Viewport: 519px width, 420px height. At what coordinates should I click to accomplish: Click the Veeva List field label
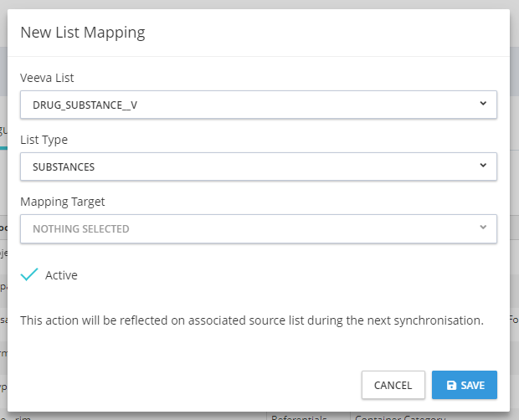click(47, 78)
